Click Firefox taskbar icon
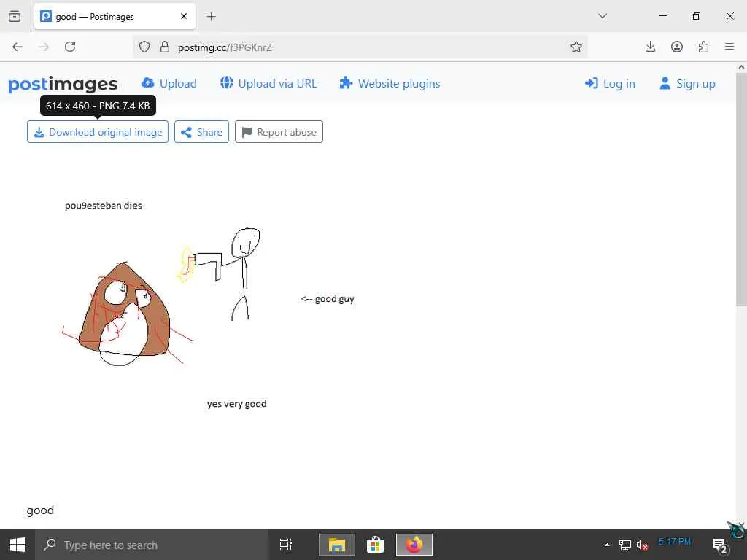This screenshot has width=747, height=560. [414, 545]
